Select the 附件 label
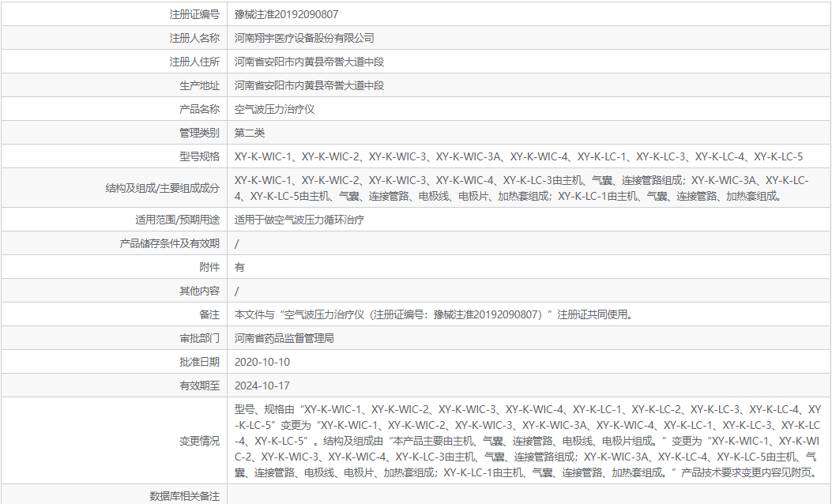 [x=209, y=267]
